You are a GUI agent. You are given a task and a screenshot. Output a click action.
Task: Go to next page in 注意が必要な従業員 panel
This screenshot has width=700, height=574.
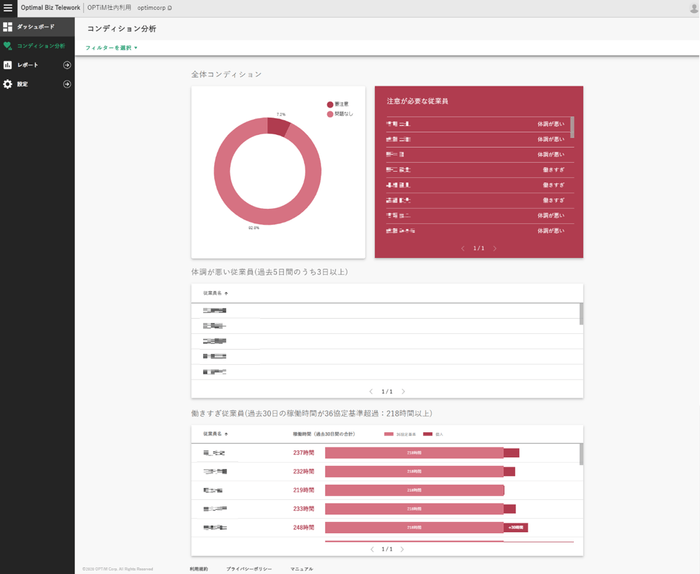(494, 248)
